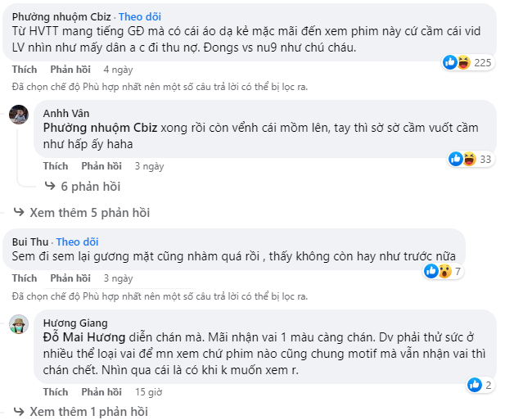This screenshot has width=505, height=420.
Task: Click like reaction icon on Hương Giang's comment
Action: pos(474,384)
